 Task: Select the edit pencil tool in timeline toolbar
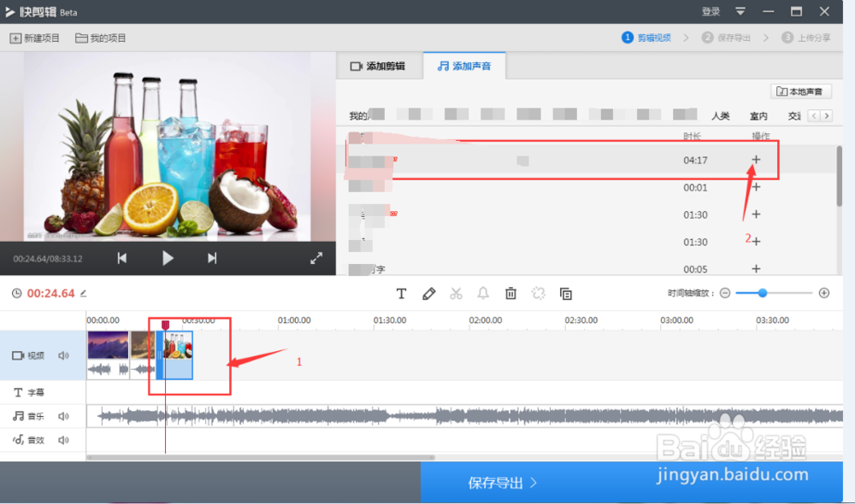click(x=428, y=294)
